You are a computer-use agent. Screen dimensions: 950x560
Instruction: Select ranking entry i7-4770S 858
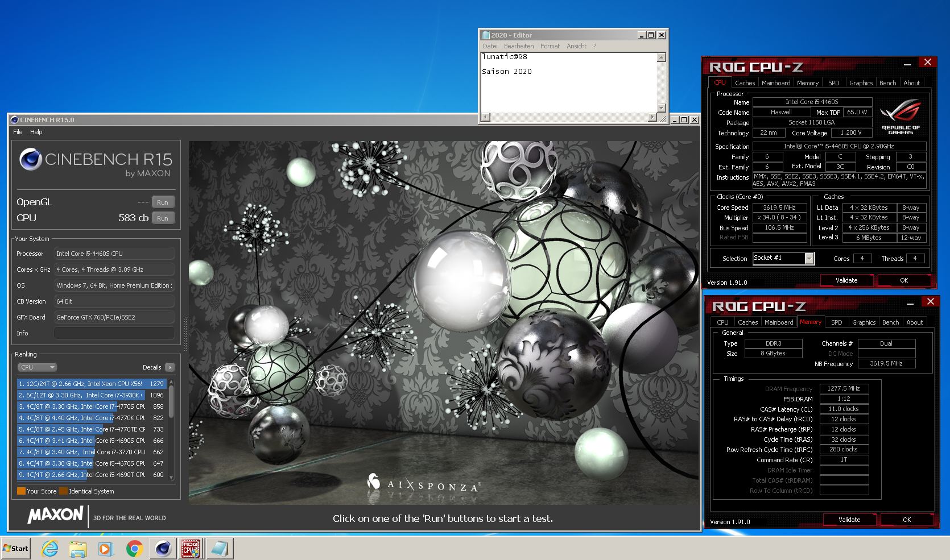point(92,406)
